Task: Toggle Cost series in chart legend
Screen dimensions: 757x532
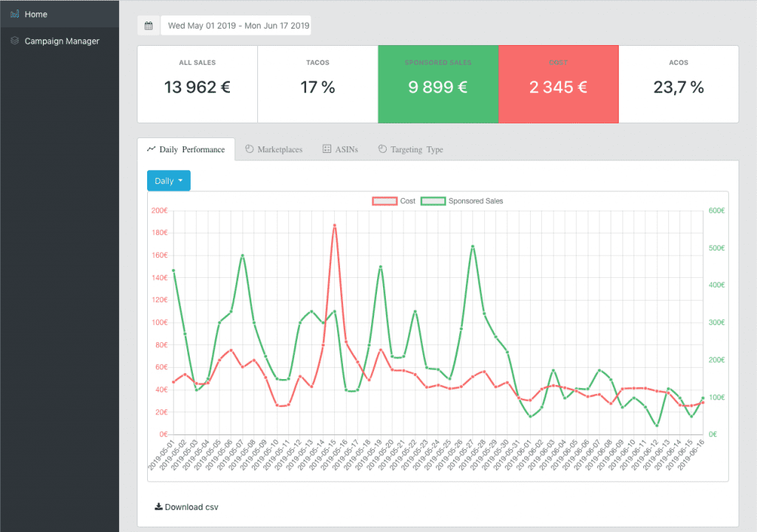Action: (x=394, y=201)
